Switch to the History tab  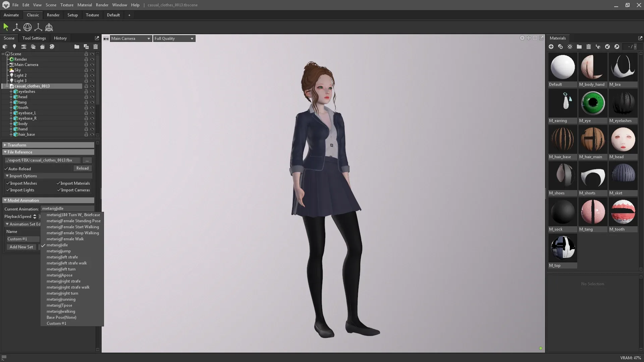60,38
